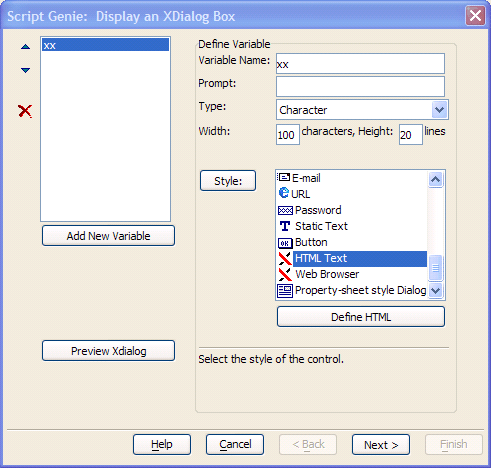Go forward with the Next button
The image size is (491, 468).
381,445
